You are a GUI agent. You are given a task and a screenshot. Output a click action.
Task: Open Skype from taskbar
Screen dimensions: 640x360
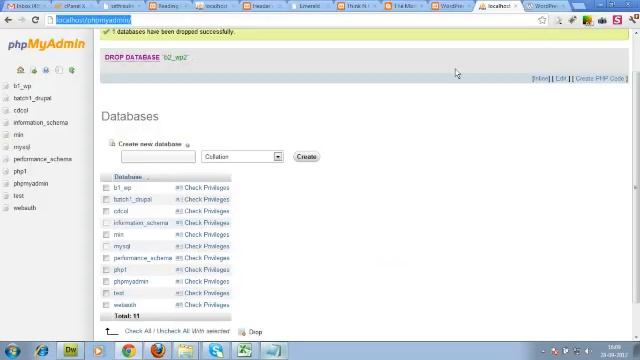pyautogui.click(x=216, y=351)
